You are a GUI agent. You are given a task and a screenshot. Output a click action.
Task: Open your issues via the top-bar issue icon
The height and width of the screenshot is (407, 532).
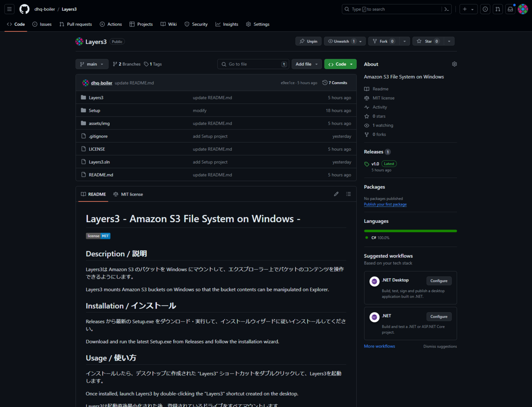point(485,9)
